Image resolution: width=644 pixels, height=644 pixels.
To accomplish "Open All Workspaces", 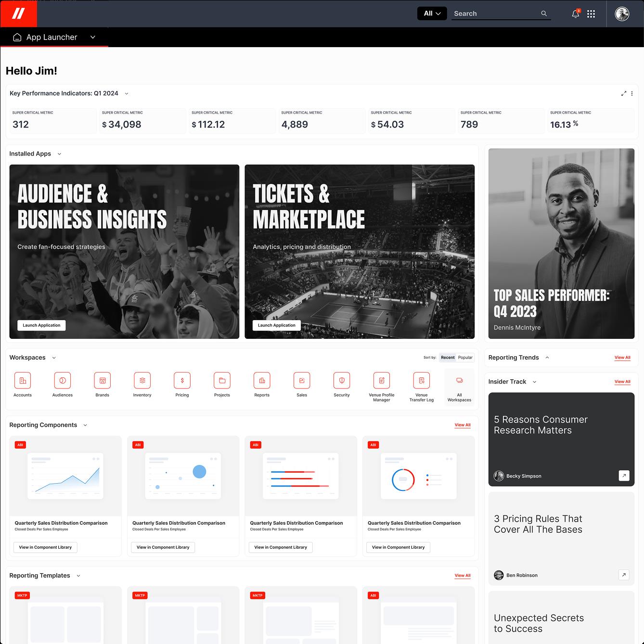I will pyautogui.click(x=459, y=387).
